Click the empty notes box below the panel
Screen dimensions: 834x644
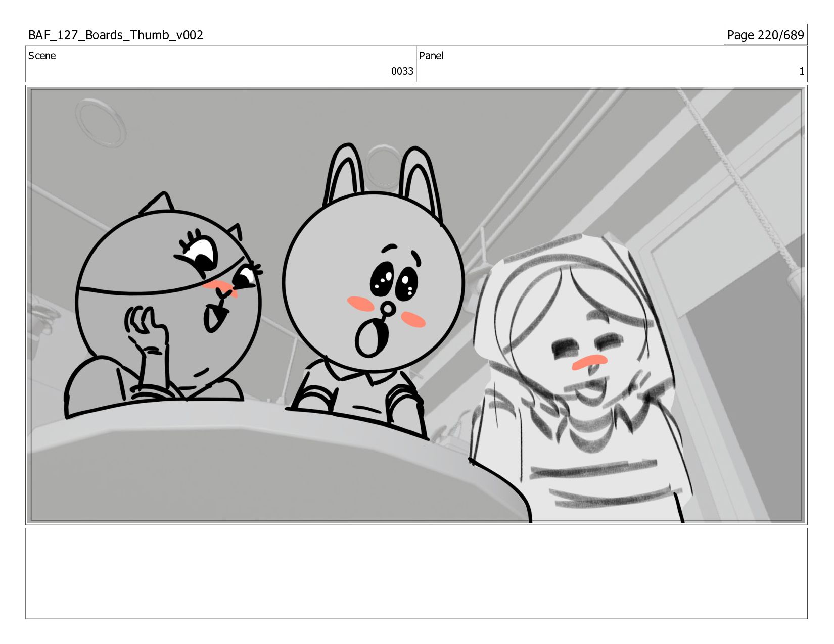[416, 573]
